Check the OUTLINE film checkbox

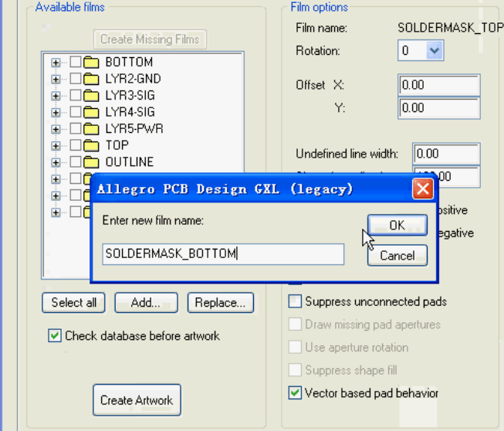(76, 161)
